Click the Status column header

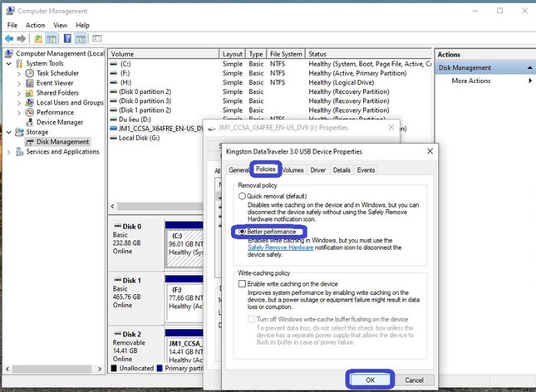click(368, 54)
